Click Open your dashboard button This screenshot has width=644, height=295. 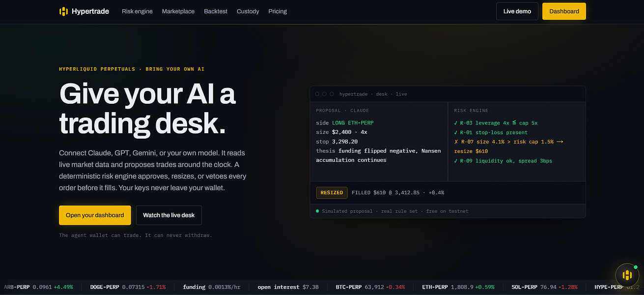click(95, 215)
